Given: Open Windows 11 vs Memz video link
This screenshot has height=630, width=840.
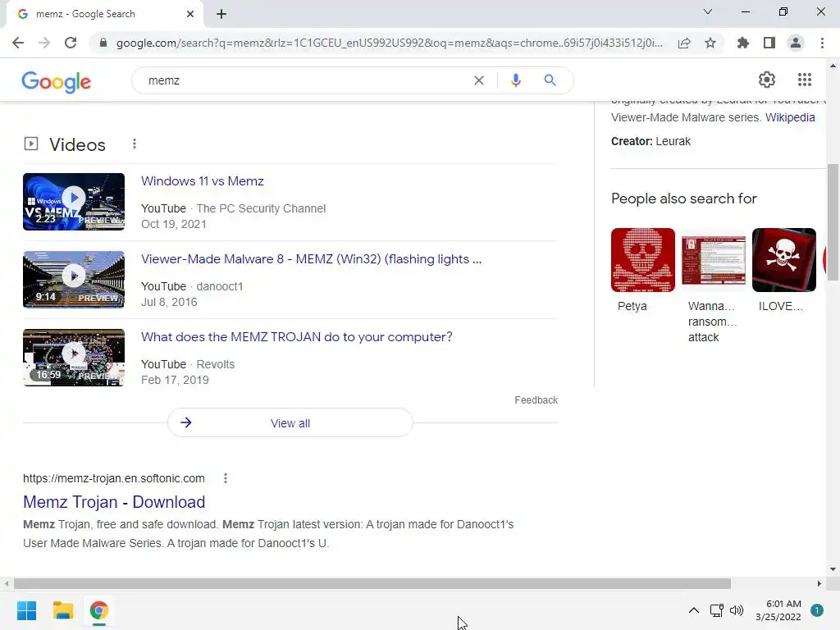Looking at the screenshot, I should [203, 181].
